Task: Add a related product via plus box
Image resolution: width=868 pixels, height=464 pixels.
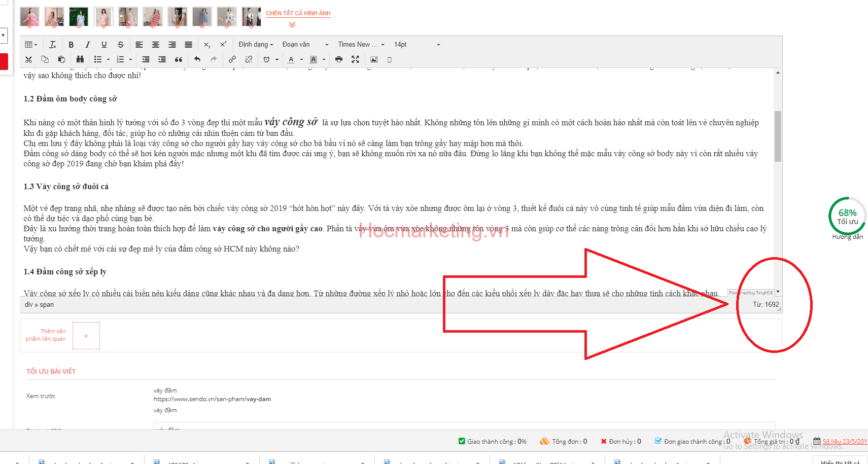Action: tap(86, 336)
